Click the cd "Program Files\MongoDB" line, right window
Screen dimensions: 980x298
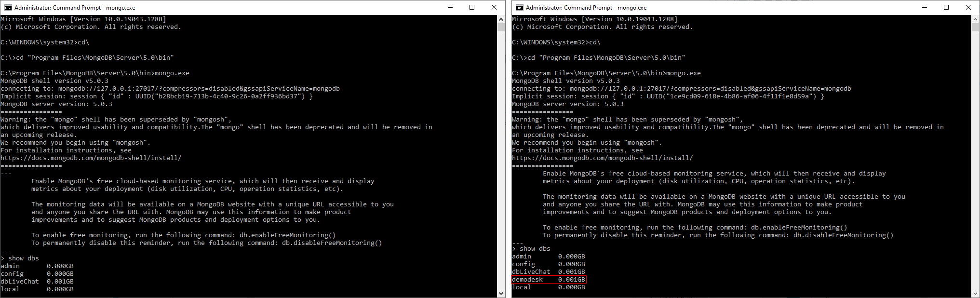tap(599, 58)
